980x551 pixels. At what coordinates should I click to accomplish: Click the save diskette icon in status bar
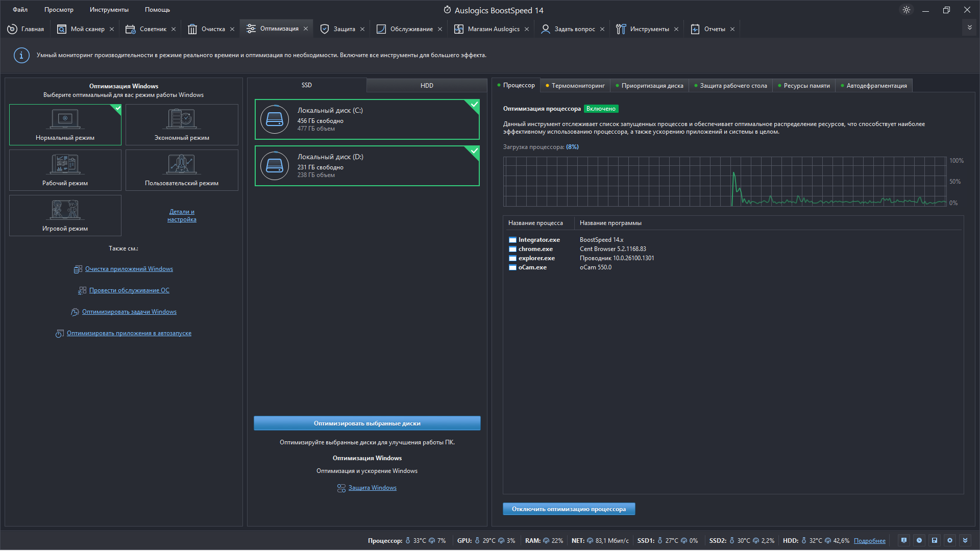click(935, 540)
